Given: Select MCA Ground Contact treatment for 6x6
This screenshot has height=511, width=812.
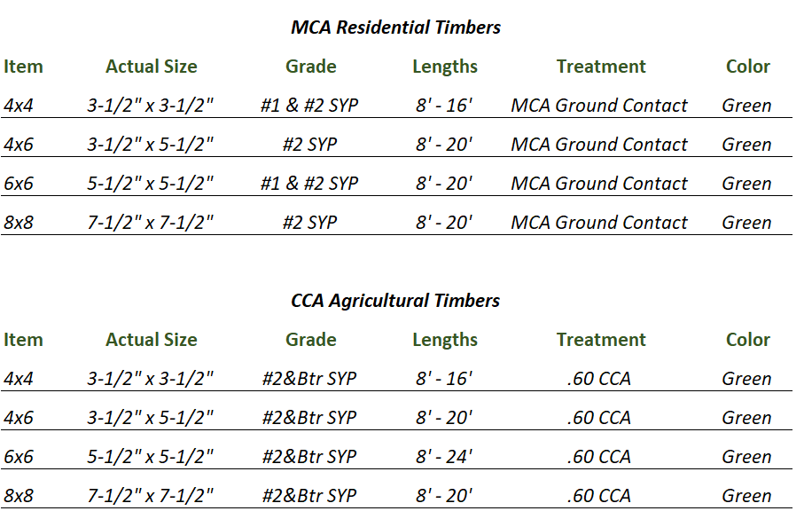Looking at the screenshot, I should click(599, 184).
